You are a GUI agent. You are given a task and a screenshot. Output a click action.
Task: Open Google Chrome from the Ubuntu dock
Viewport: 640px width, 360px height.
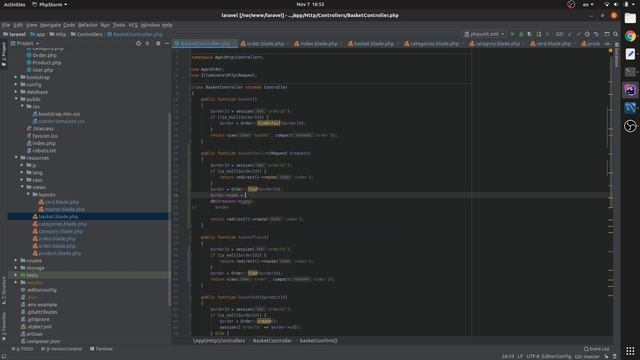coord(630,36)
